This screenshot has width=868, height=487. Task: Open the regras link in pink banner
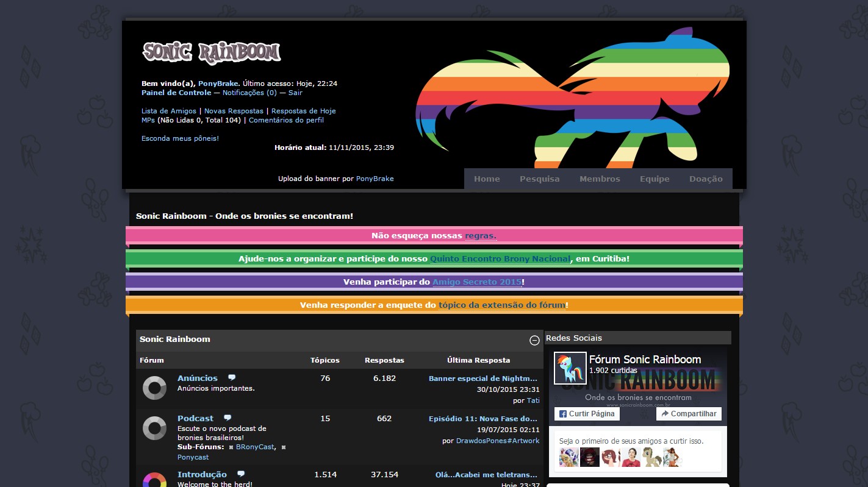click(x=481, y=235)
